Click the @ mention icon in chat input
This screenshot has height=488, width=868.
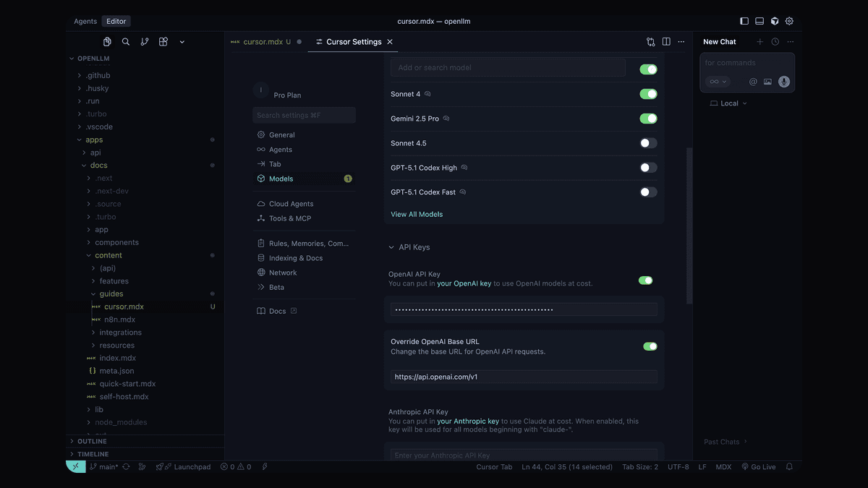click(752, 82)
